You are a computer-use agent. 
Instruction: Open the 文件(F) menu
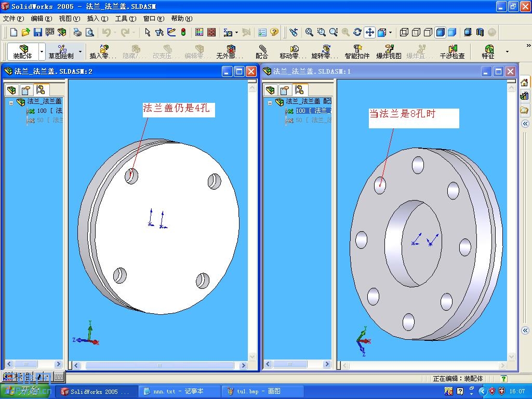14,19
